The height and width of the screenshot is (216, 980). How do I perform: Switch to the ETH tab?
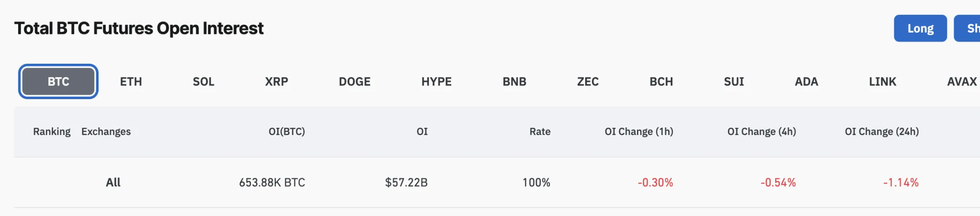pos(131,81)
